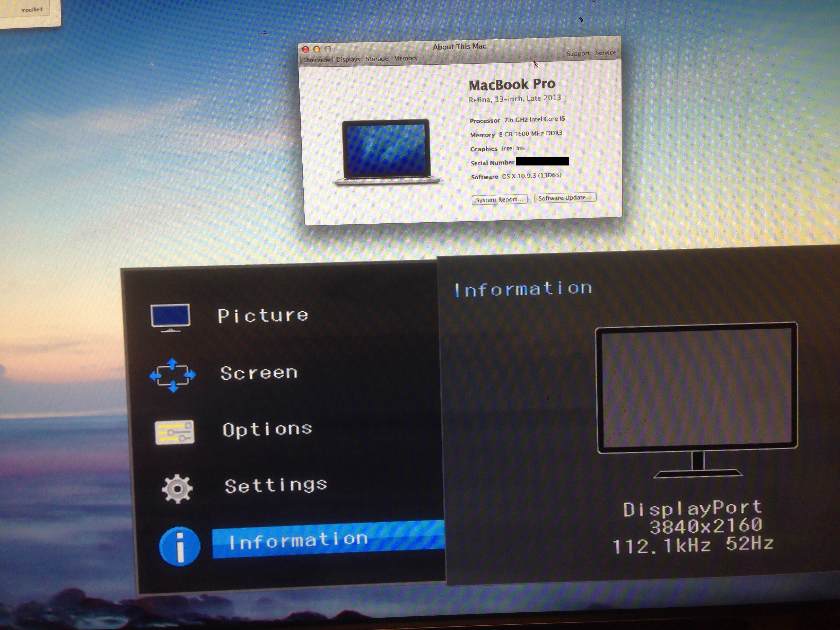This screenshot has height=630, width=840.
Task: Click the About This Mac window title
Action: coord(459,47)
